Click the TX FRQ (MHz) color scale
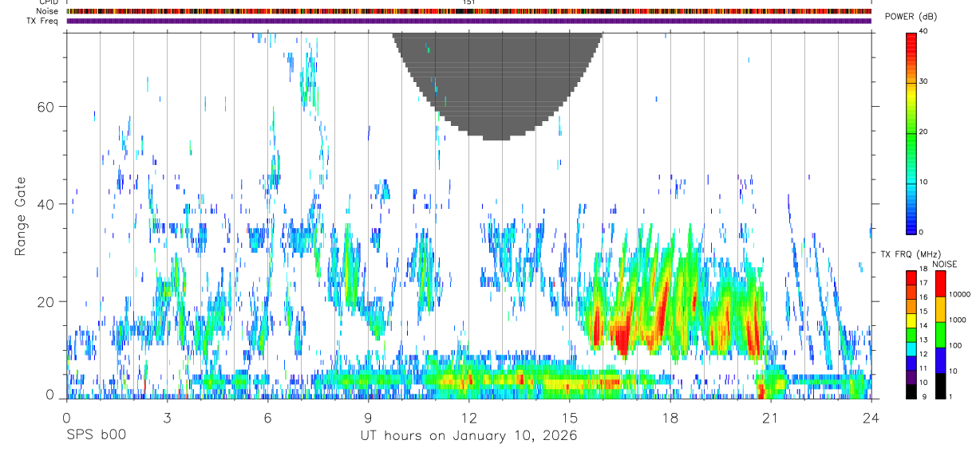The height and width of the screenshot is (452, 980). pyautogui.click(x=912, y=334)
